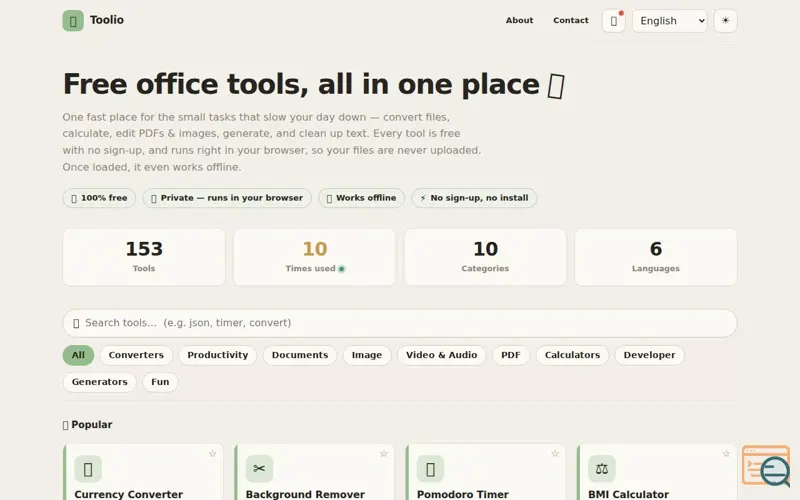Open the notifications icon with red dot
The width and height of the screenshot is (800, 500).
pyautogui.click(x=614, y=21)
